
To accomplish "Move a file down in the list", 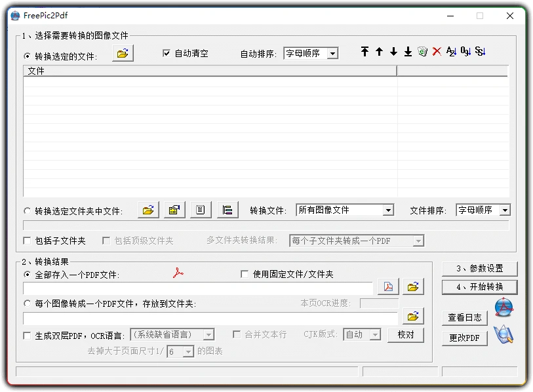I will pyautogui.click(x=394, y=51).
